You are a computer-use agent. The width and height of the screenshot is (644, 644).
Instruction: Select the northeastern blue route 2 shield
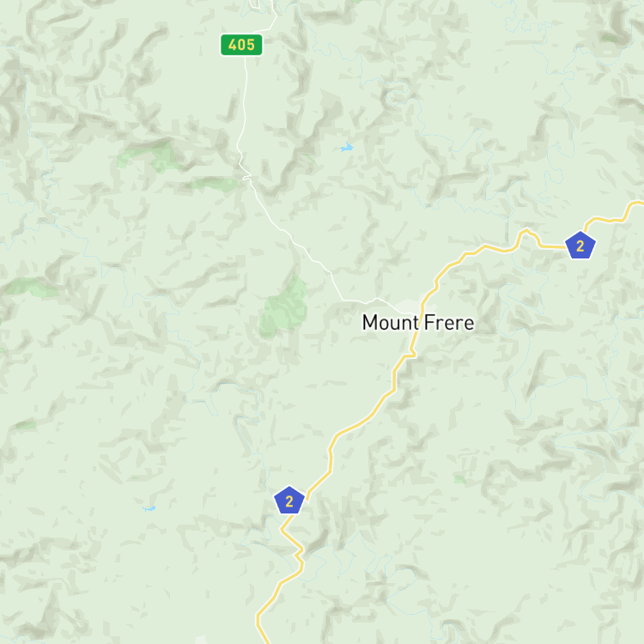580,246
